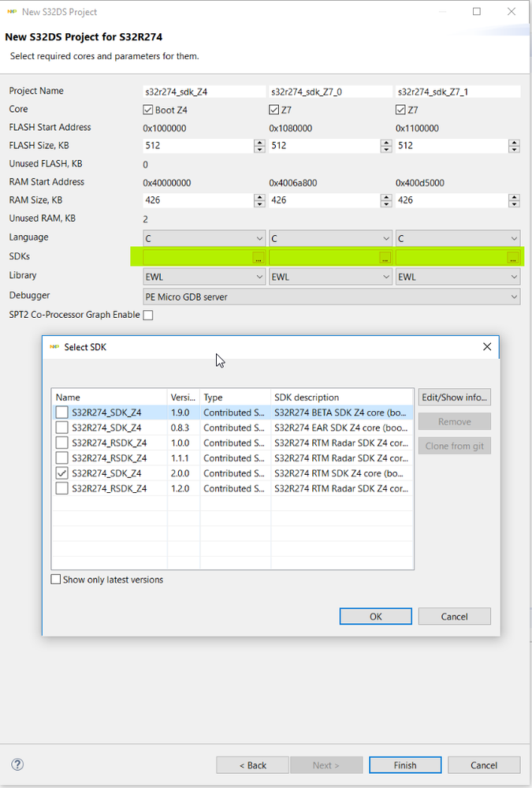Check S32R274_RSDK_Z4 version 1.2.0
This screenshot has width=532, height=788.
[x=61, y=488]
